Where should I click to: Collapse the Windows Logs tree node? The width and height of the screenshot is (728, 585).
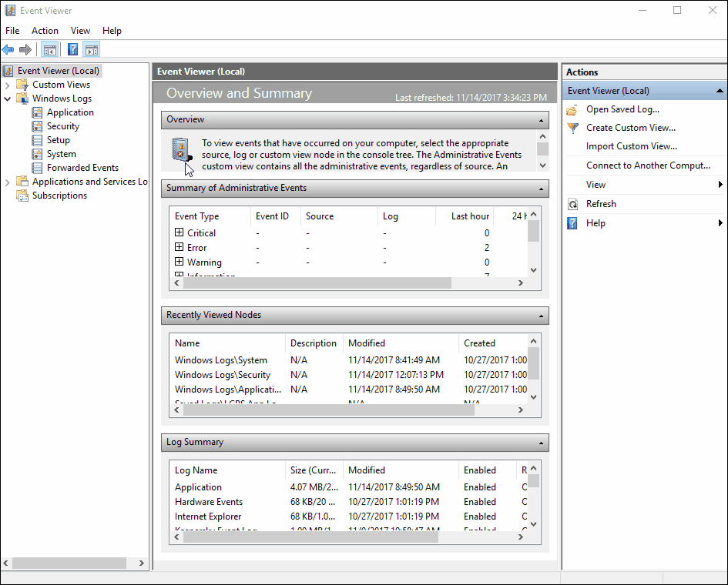coord(8,99)
